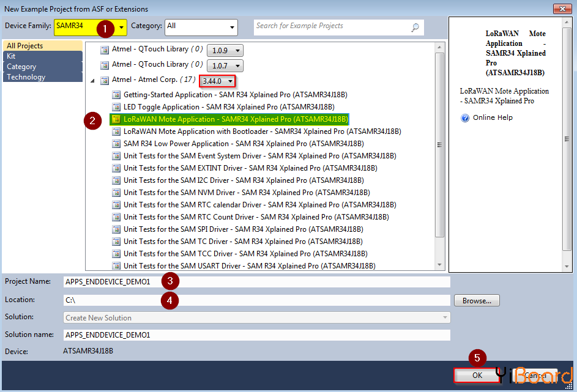Select Getting-Started Application - SAM R34 Xplained Pro
Viewport: 577px width, 392px height.
click(235, 95)
